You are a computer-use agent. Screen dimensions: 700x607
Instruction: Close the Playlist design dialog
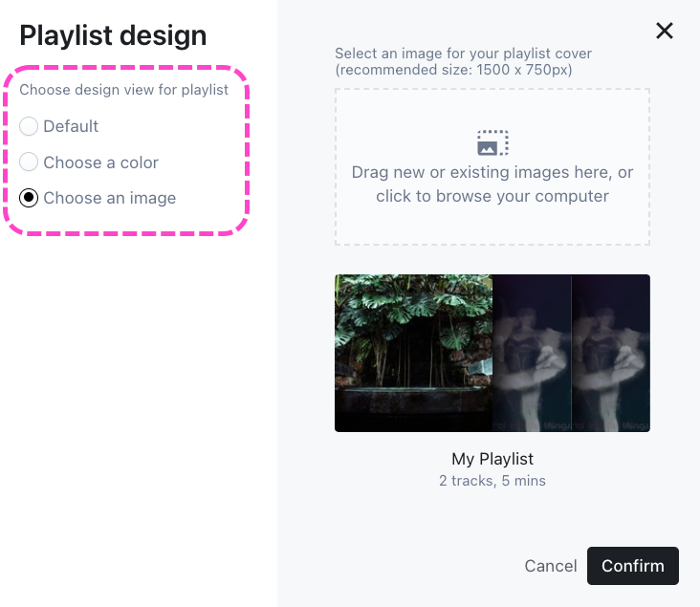click(665, 31)
